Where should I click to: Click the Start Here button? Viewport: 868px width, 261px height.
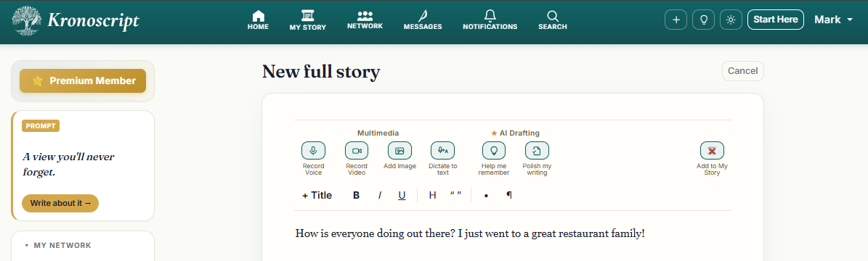click(776, 20)
